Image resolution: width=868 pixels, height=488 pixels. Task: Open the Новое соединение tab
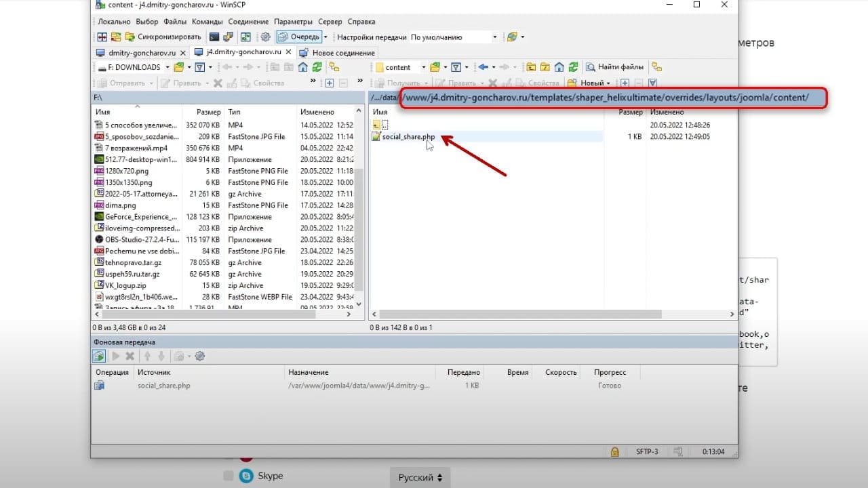pyautogui.click(x=336, y=52)
